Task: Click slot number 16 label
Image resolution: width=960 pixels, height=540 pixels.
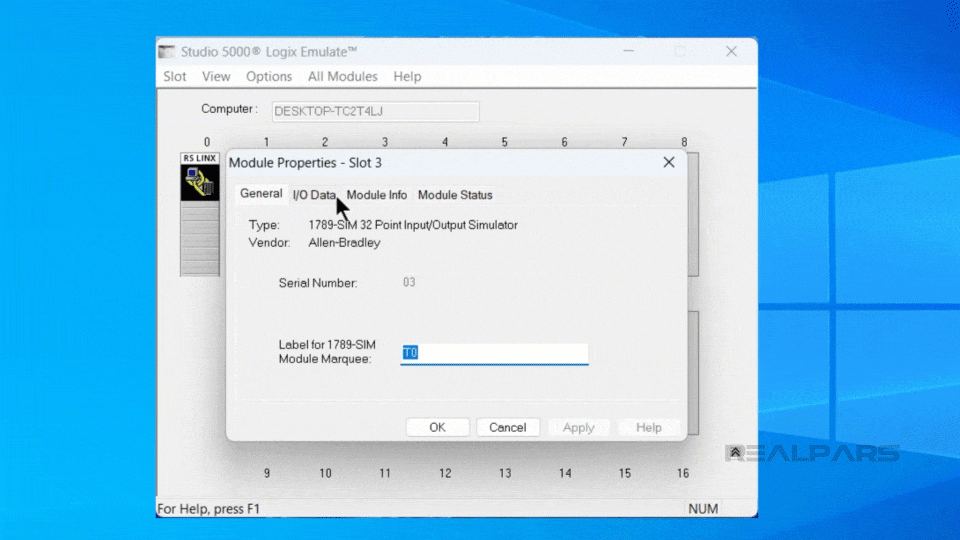Action: (x=683, y=473)
